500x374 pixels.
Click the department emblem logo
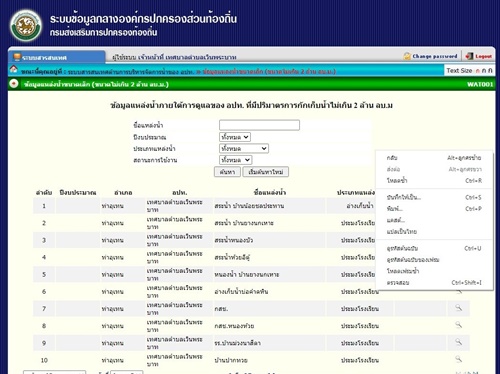click(x=26, y=26)
